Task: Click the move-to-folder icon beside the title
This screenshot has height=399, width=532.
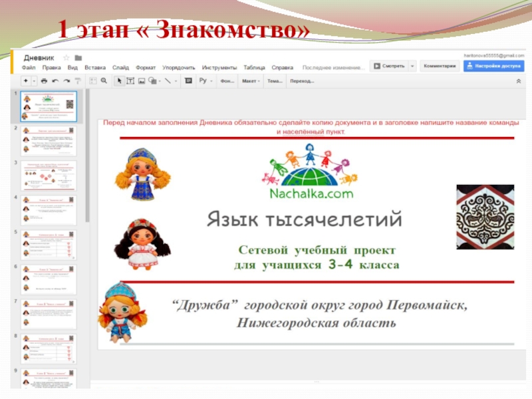Action: pyautogui.click(x=78, y=57)
